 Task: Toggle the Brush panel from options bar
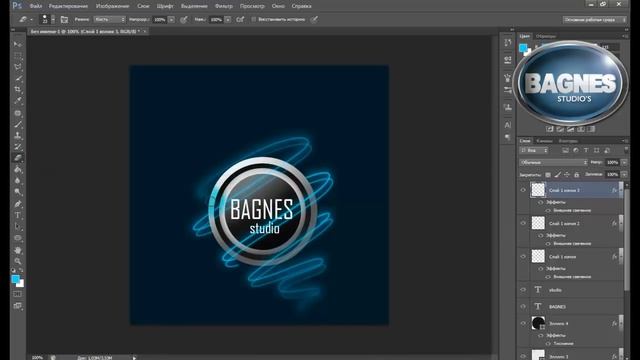64,19
